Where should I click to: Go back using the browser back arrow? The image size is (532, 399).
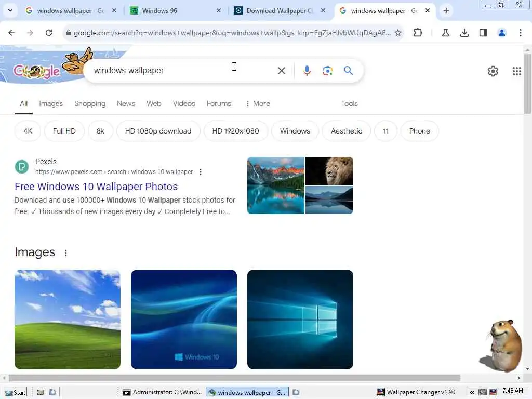click(11, 33)
